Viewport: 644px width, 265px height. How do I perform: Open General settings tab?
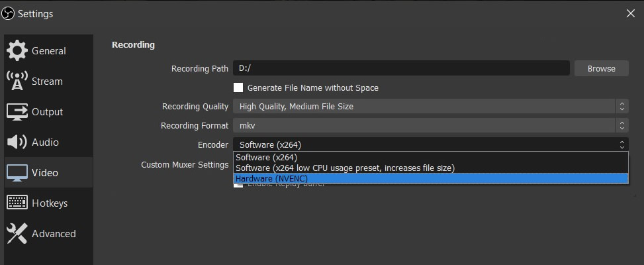48,51
